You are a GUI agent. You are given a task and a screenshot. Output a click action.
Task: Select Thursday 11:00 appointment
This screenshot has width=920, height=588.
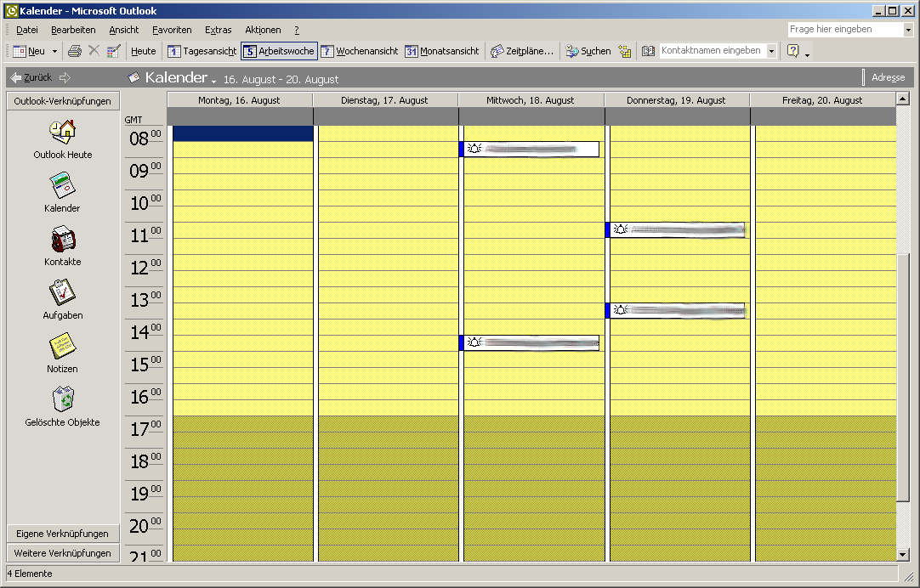pyautogui.click(x=675, y=229)
